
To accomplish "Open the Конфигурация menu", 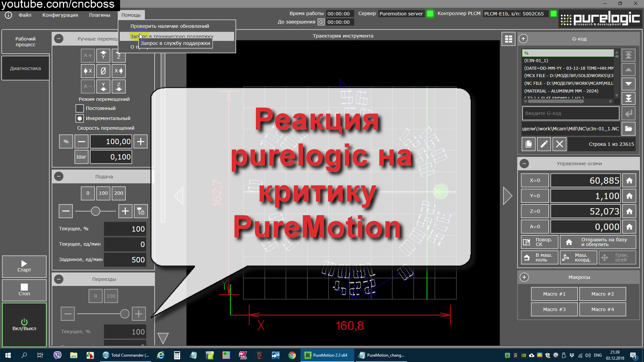I will click(60, 15).
